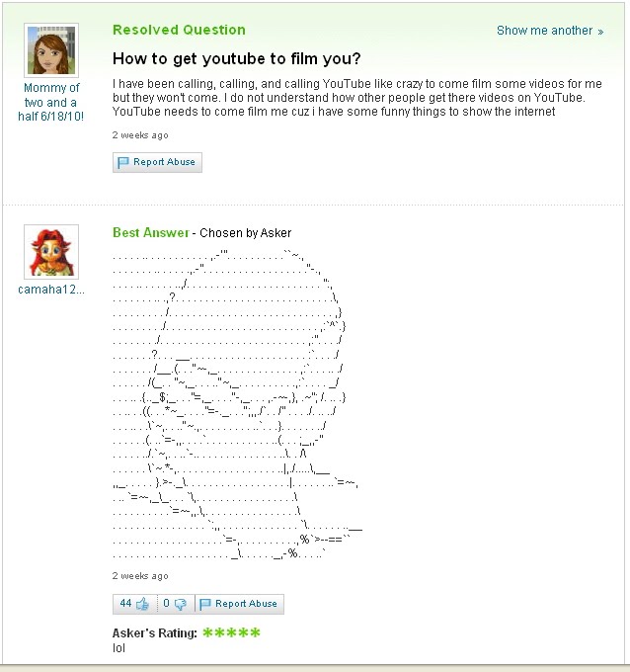Click the arrow next to Show me another
630x672 pixels.
coord(601,32)
